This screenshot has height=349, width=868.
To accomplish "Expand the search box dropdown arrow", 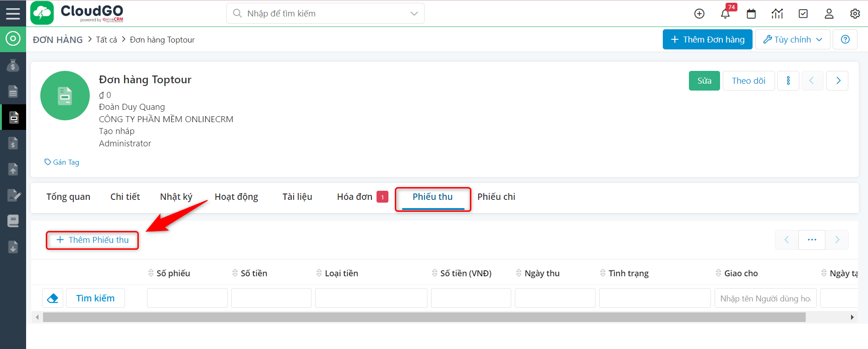I will tap(414, 14).
